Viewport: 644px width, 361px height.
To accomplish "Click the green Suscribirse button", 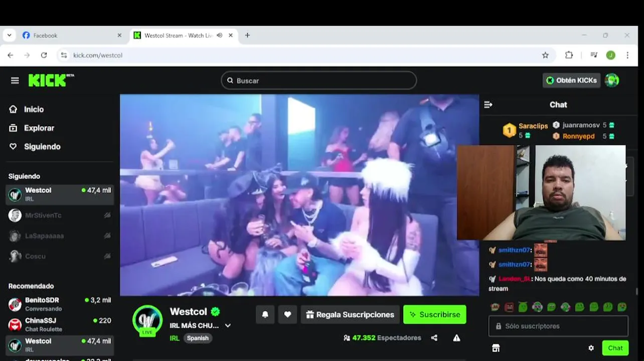I will coord(435,314).
